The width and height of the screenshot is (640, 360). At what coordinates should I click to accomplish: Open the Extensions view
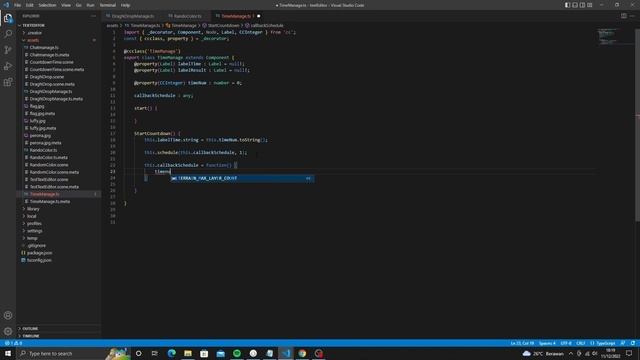(8, 82)
